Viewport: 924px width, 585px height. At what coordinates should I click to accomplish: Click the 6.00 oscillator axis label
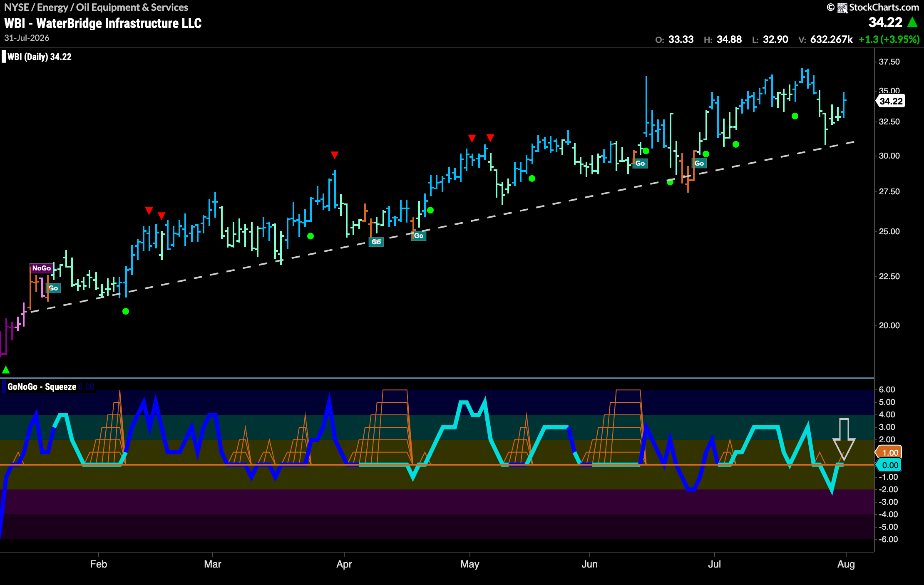887,389
